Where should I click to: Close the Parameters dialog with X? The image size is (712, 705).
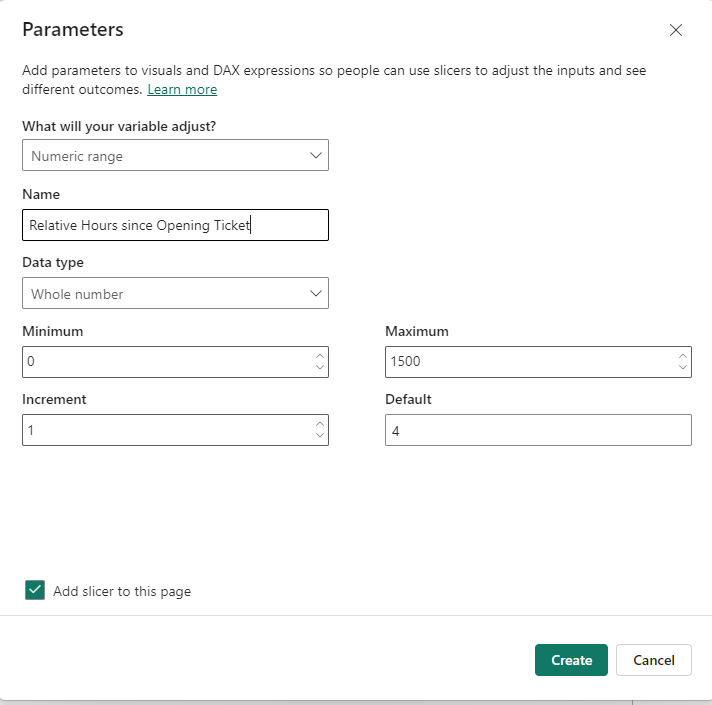[676, 30]
